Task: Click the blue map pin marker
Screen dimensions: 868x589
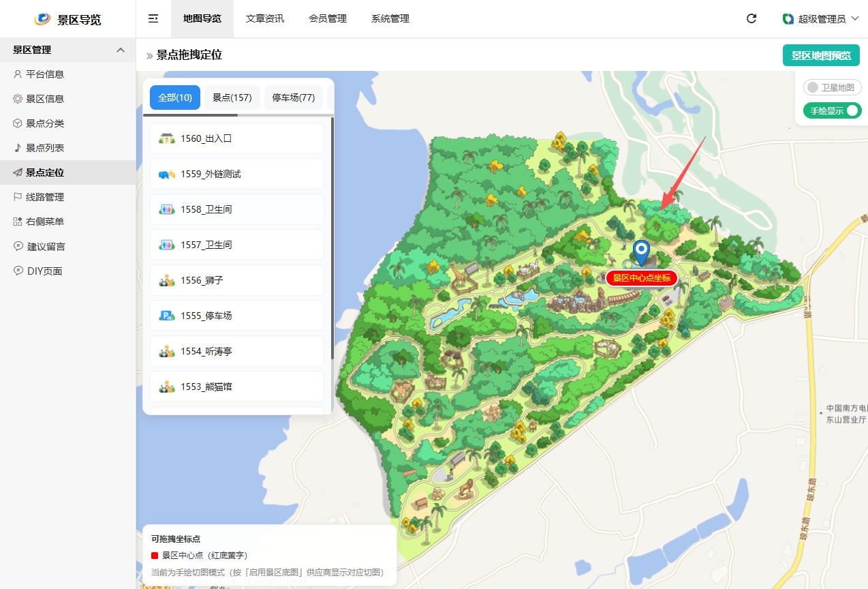Action: click(x=641, y=252)
